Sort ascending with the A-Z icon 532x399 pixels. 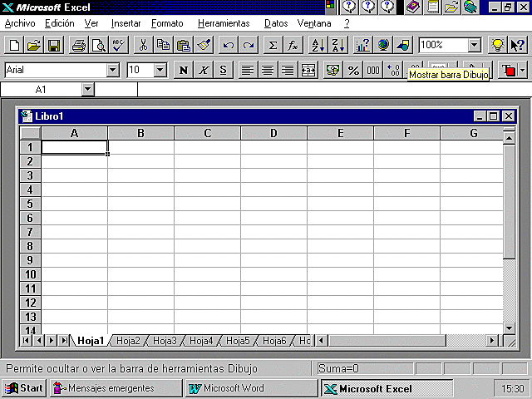318,45
